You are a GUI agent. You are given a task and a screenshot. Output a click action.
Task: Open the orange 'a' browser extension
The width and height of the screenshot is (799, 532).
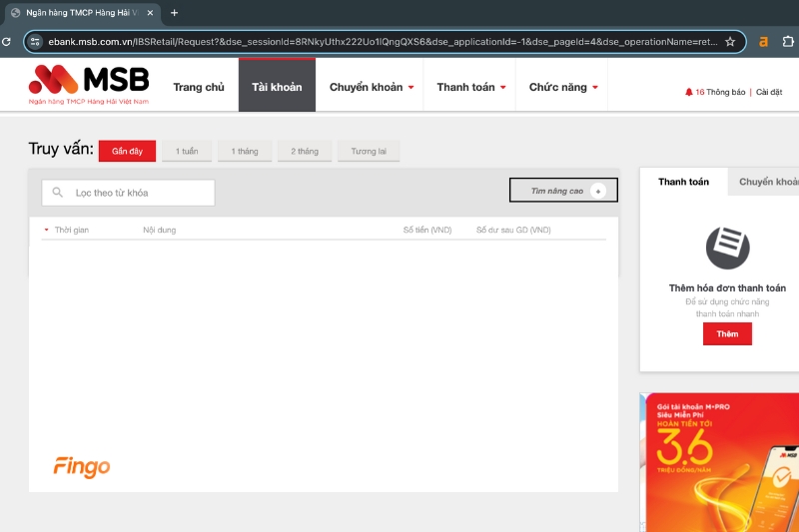pos(763,42)
